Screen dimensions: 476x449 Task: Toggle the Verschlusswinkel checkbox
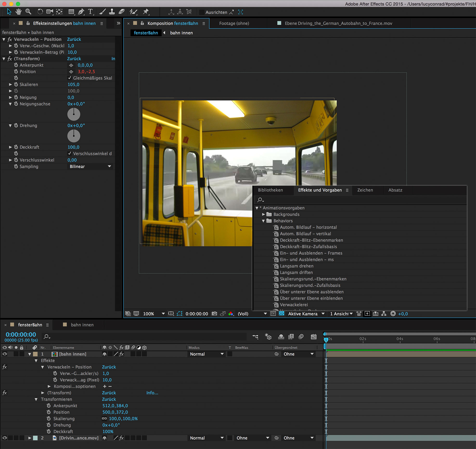pos(69,154)
